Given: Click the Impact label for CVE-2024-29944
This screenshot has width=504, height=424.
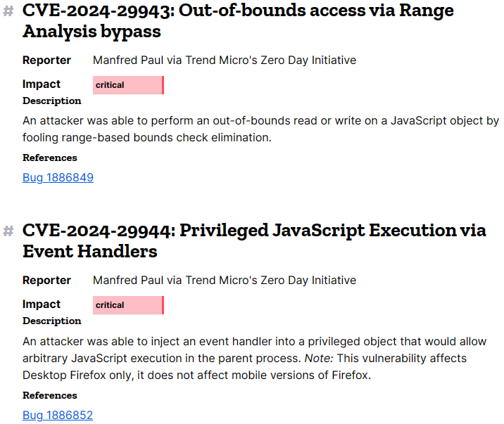Looking at the screenshot, I should [42, 304].
